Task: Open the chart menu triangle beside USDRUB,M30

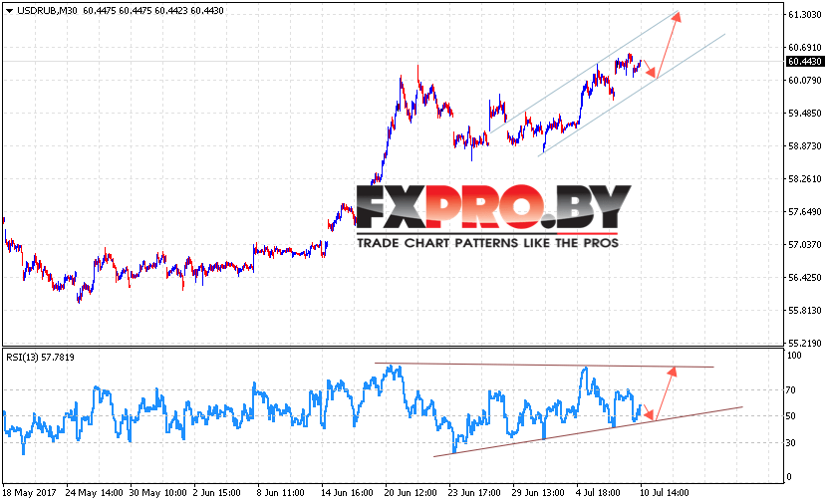Action: [9, 11]
